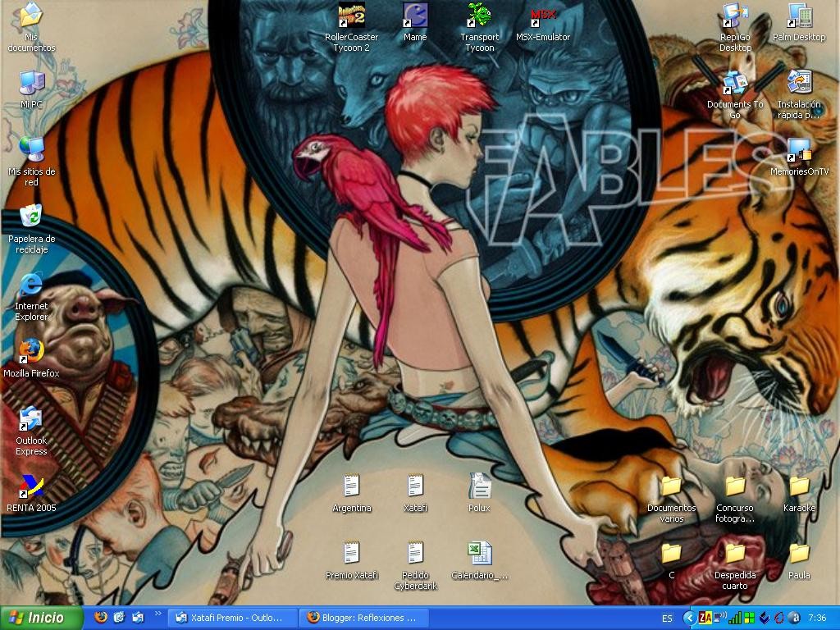Image resolution: width=840 pixels, height=630 pixels.
Task: Select the Palm Desktop shortcut
Action: 799,22
